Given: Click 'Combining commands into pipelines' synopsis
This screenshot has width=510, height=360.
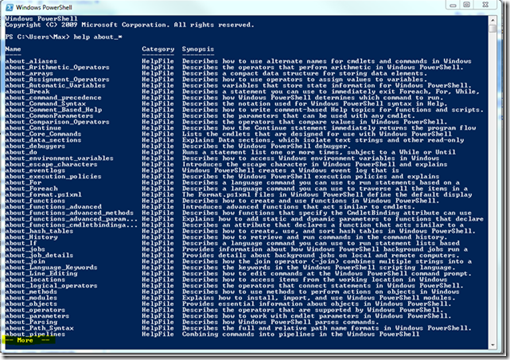Looking at the screenshot, I should [301, 334].
